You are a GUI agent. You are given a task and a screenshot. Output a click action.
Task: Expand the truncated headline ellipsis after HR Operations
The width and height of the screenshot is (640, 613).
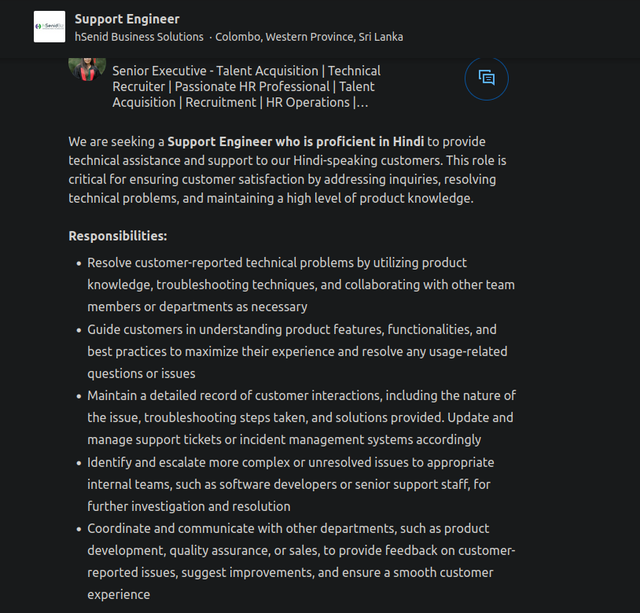coord(362,102)
